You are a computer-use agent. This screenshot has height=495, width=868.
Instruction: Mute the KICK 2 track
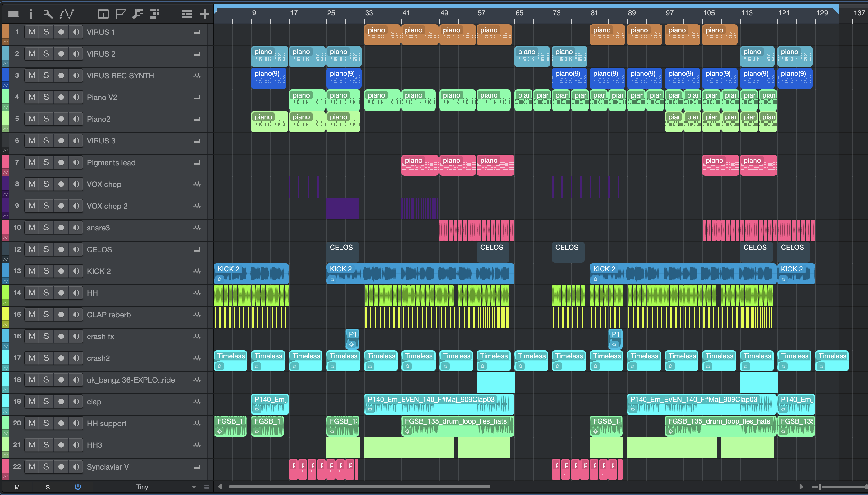pyautogui.click(x=32, y=271)
